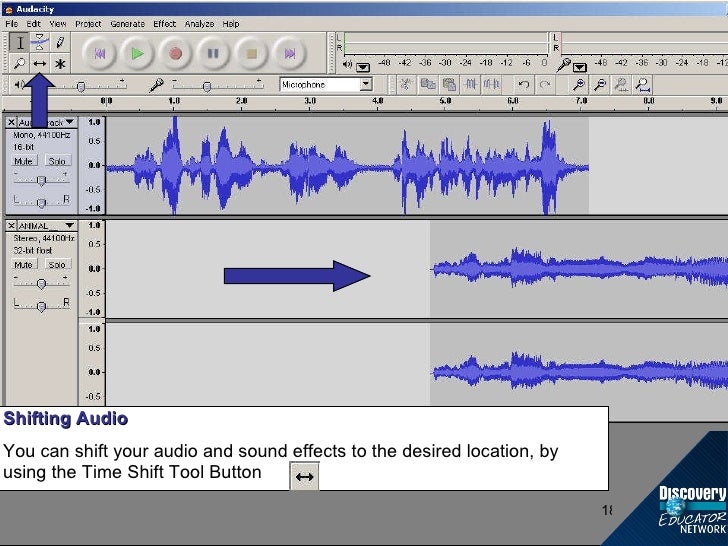Start recording with the Record button
Image resolution: width=728 pixels, height=546 pixels.
[x=176, y=53]
